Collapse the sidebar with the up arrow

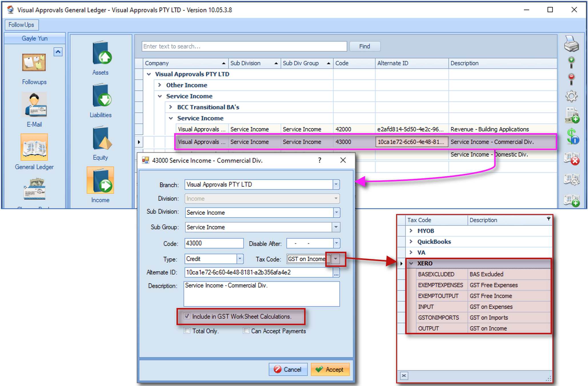[x=58, y=52]
